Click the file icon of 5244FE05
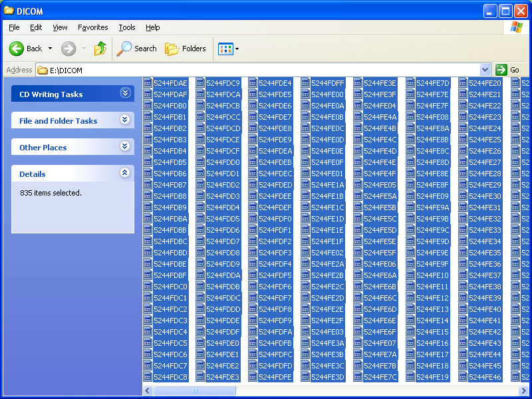 [x=358, y=185]
